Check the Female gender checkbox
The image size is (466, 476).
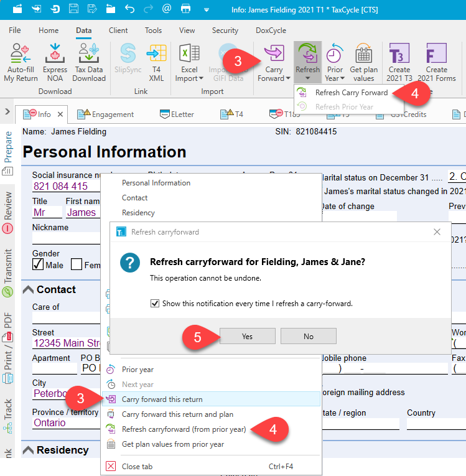pyautogui.click(x=77, y=264)
